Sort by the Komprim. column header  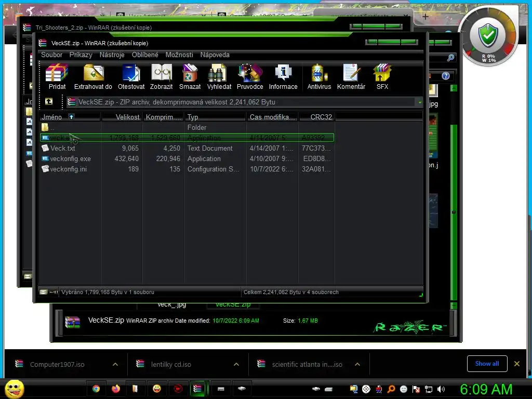point(163,117)
